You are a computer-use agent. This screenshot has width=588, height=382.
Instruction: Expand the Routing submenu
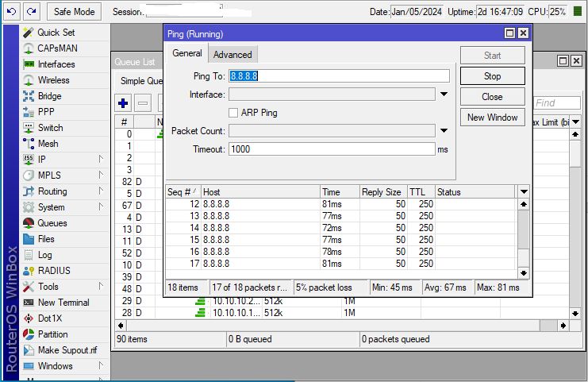click(x=101, y=191)
